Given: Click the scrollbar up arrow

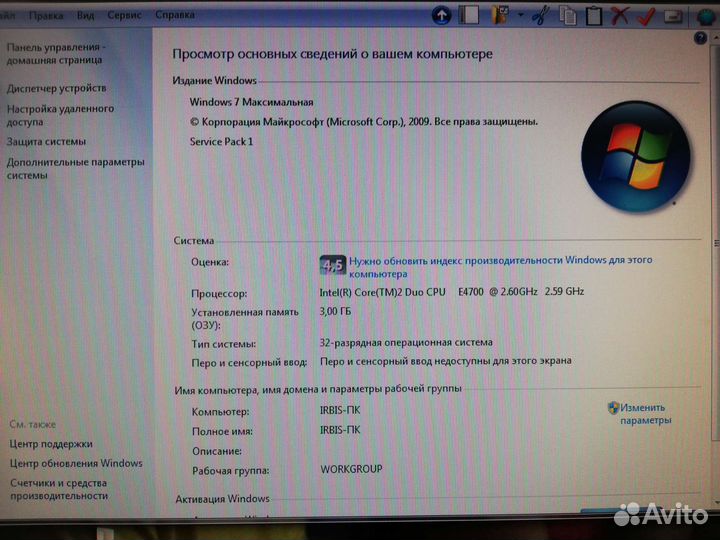Looking at the screenshot, I should tap(716, 39).
